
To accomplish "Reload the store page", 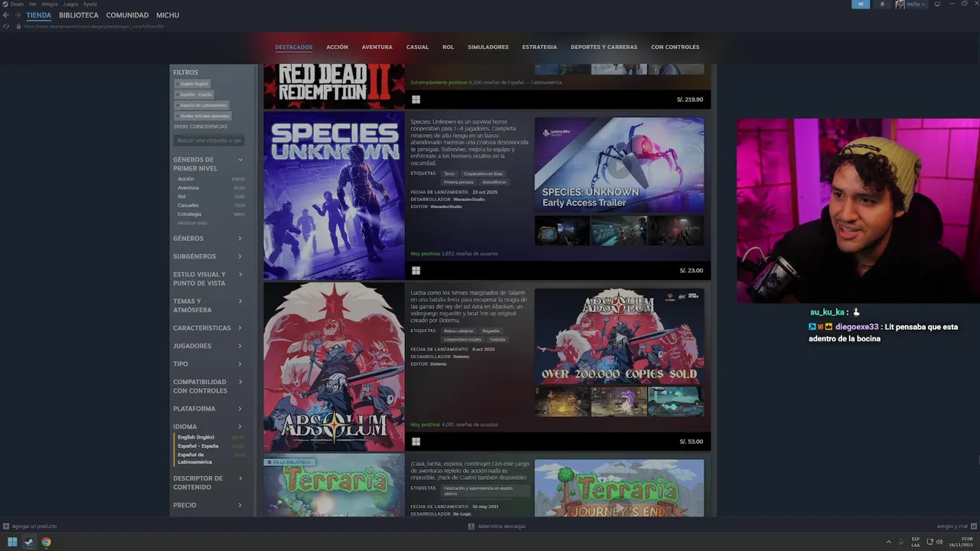I will tap(7, 26).
